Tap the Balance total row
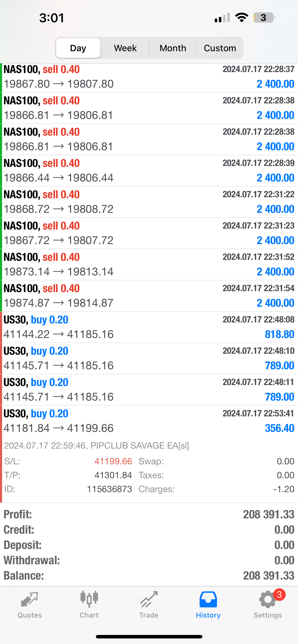This screenshot has height=644, width=298. (149, 576)
